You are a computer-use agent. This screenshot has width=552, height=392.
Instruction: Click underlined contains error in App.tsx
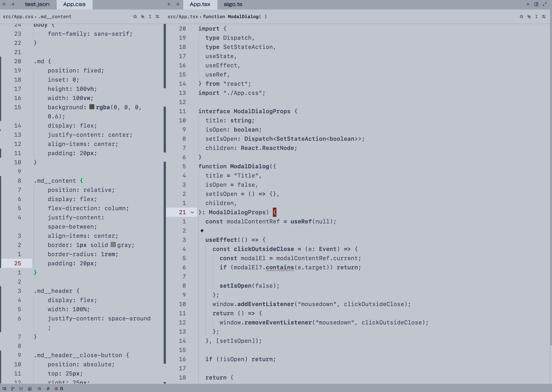point(280,267)
